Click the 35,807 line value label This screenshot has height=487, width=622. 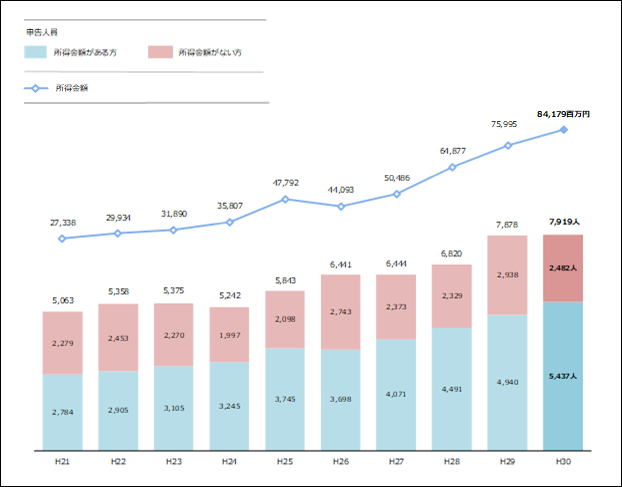230,206
